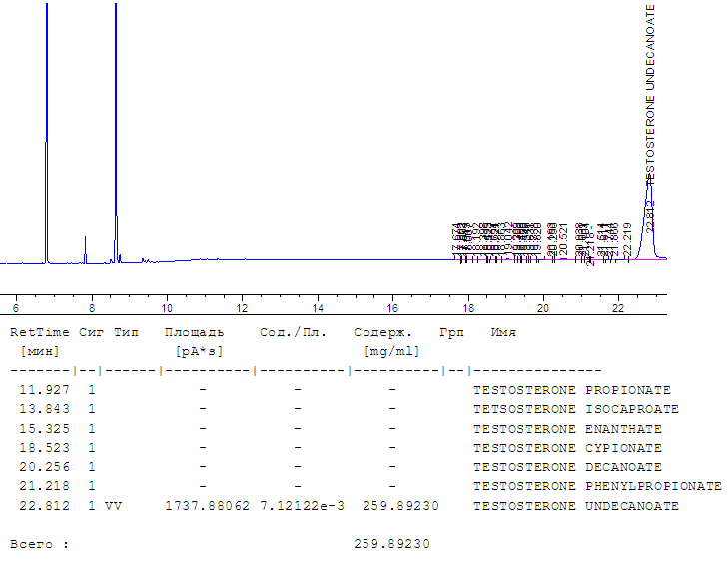
Task: Click the Площадь column header
Action: (194, 332)
